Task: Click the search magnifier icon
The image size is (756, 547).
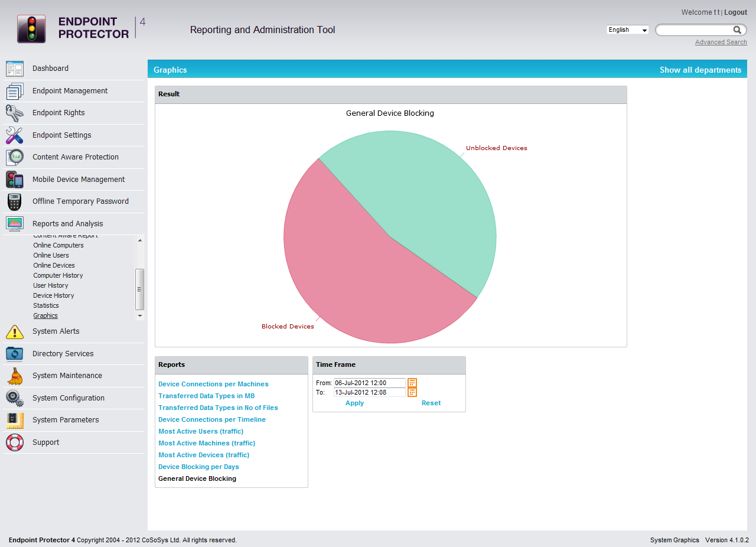Action: pos(737,30)
